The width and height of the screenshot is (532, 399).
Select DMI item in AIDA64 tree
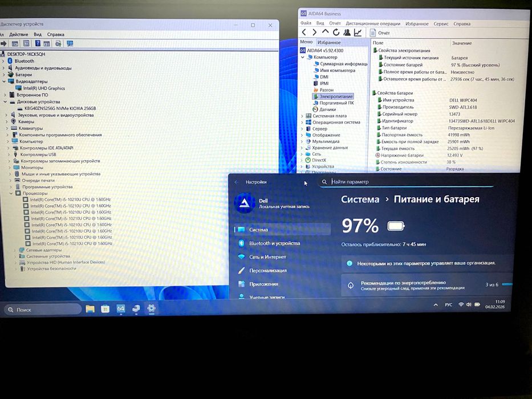click(x=321, y=77)
